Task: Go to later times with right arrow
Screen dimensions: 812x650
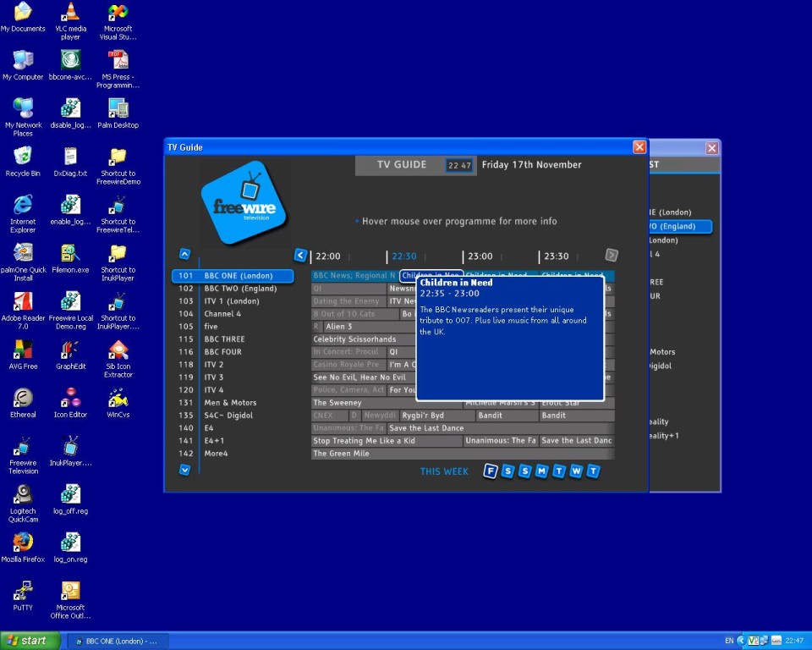Action: pyautogui.click(x=612, y=255)
